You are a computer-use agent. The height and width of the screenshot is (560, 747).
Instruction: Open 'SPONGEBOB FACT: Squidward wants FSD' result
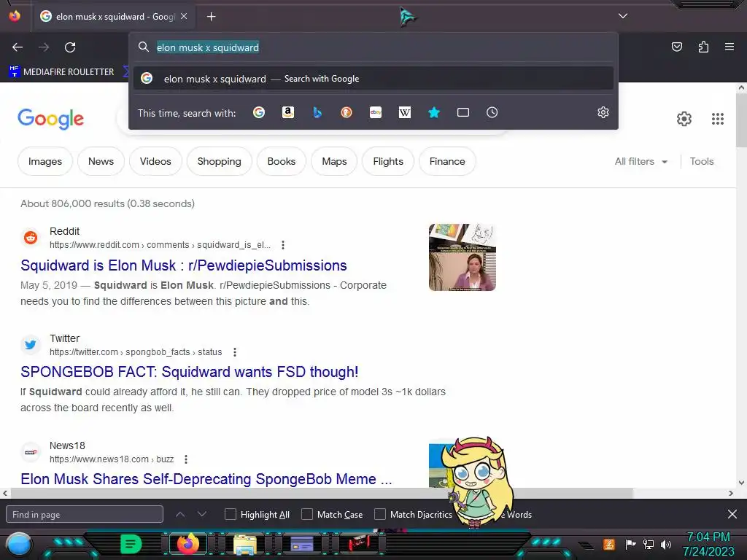(189, 372)
